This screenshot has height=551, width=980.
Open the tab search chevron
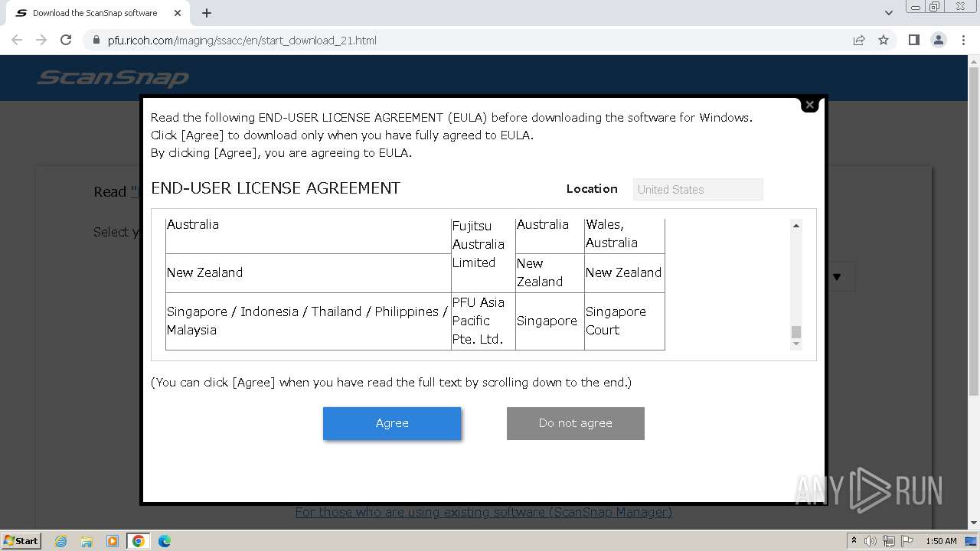889,13
